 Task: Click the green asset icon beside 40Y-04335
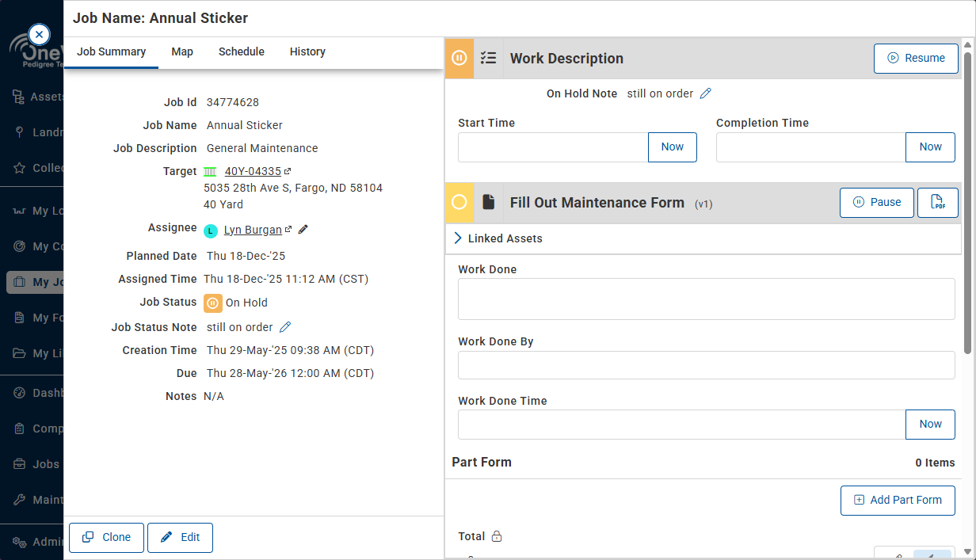click(210, 172)
